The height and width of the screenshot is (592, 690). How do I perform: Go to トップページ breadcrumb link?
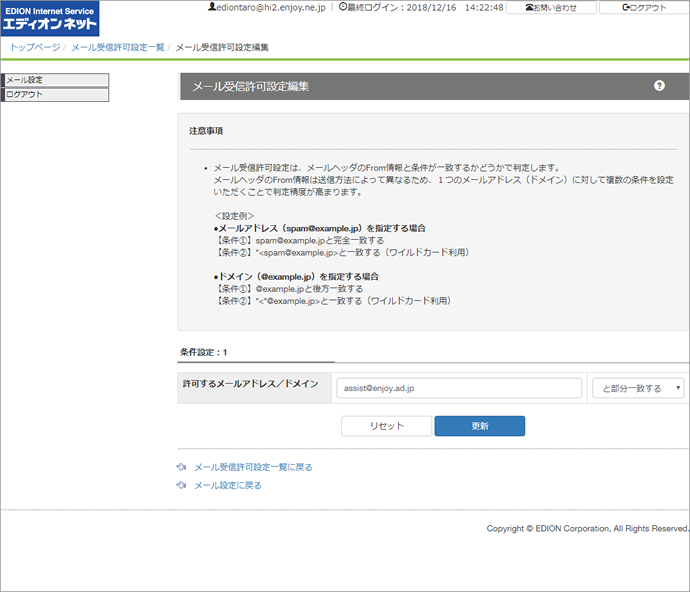click(x=35, y=47)
